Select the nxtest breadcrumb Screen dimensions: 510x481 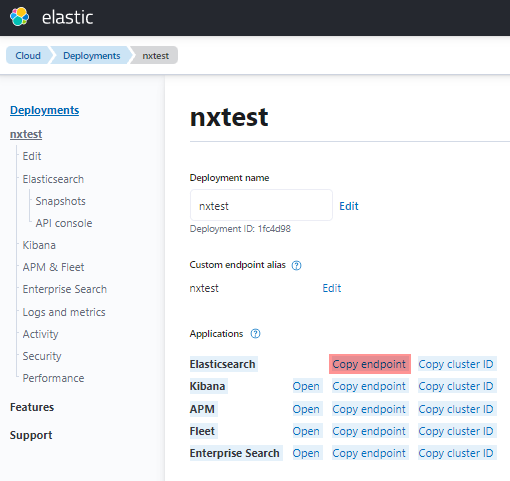[155, 55]
